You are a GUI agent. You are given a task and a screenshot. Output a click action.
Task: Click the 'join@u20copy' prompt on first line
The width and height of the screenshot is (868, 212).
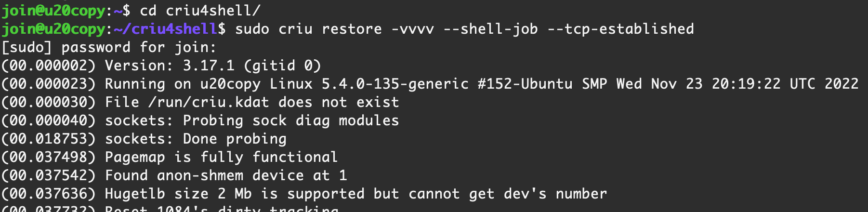pyautogui.click(x=53, y=10)
